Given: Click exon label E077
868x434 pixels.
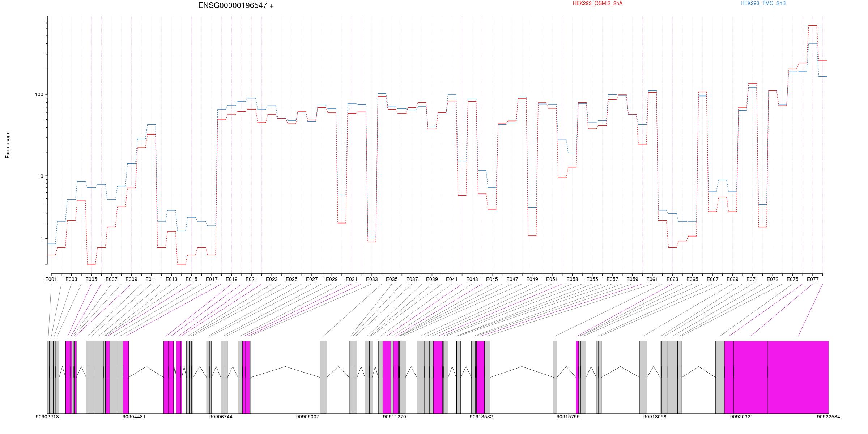Looking at the screenshot, I should [813, 279].
